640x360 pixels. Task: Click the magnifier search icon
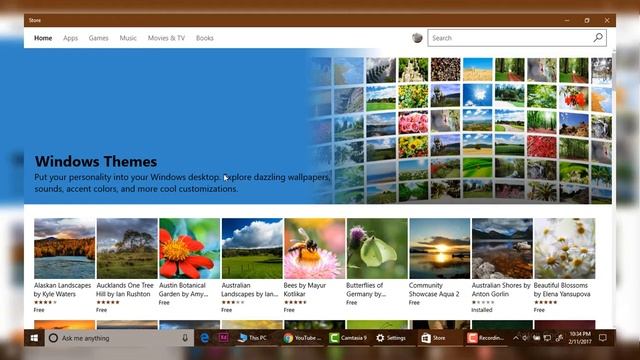coord(598,38)
